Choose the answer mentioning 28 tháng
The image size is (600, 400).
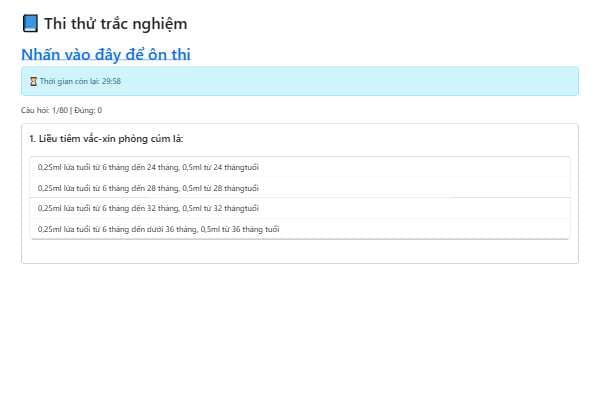pos(147,187)
